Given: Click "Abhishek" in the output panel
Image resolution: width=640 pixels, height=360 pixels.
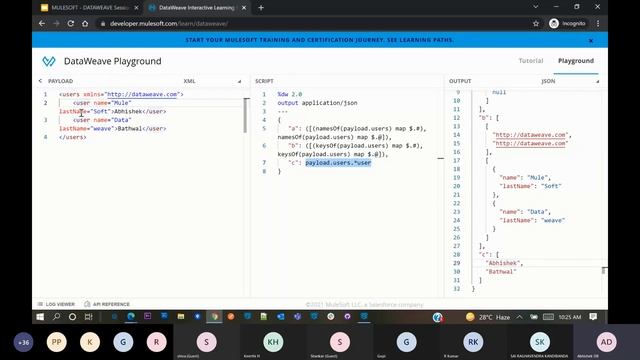Looking at the screenshot, I should click(502, 263).
